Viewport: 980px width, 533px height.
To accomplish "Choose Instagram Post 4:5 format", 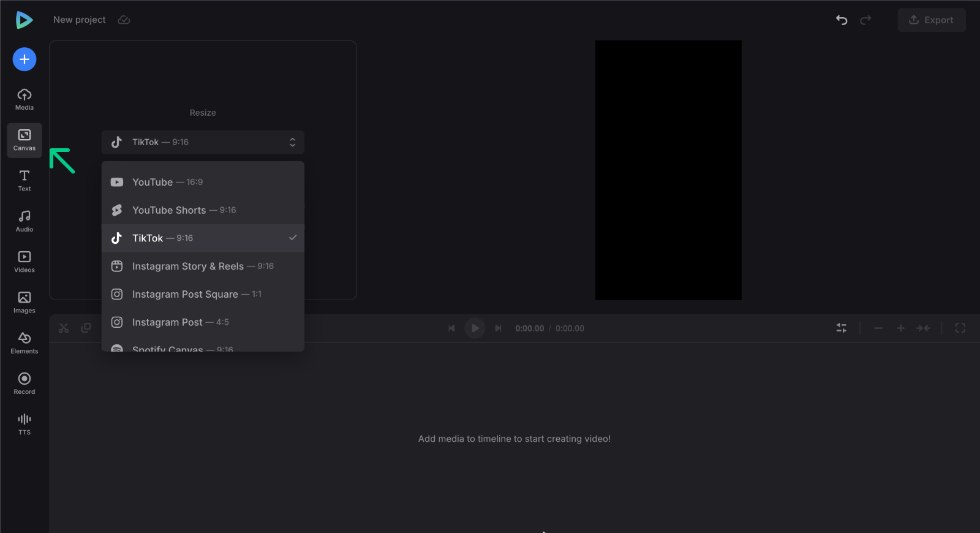I will (x=203, y=322).
